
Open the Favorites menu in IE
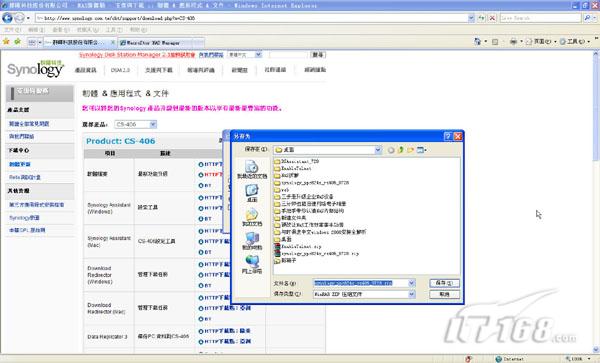coord(88,30)
